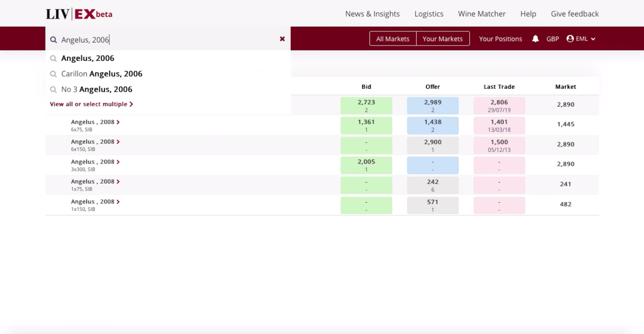Open Angelus, 2008 3x300 SIB row

322,165
